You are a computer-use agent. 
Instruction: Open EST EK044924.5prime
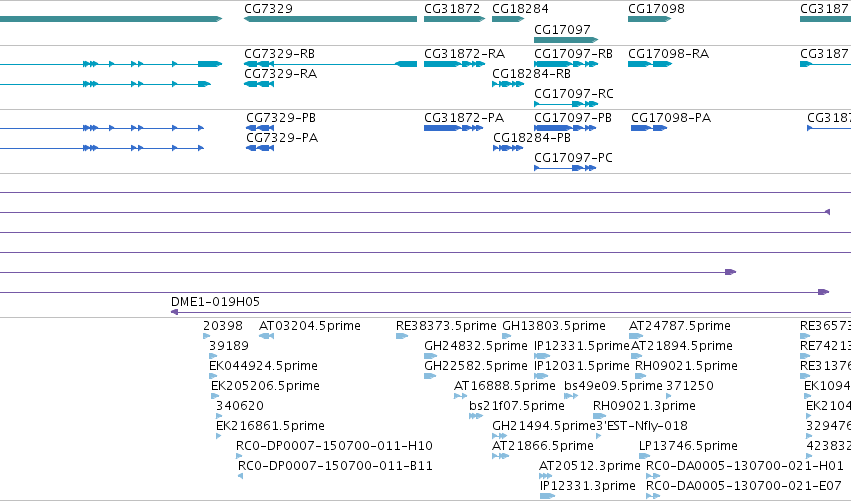pos(263,366)
